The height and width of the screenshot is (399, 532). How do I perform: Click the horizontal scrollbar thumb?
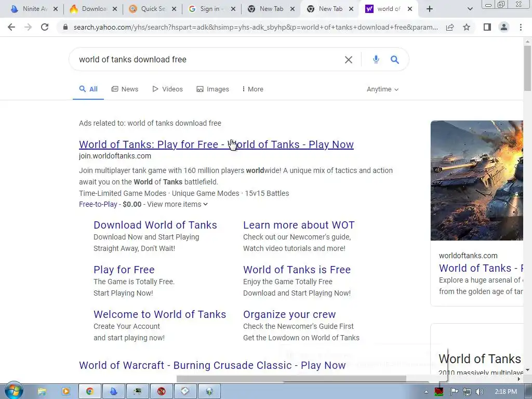click(x=291, y=379)
